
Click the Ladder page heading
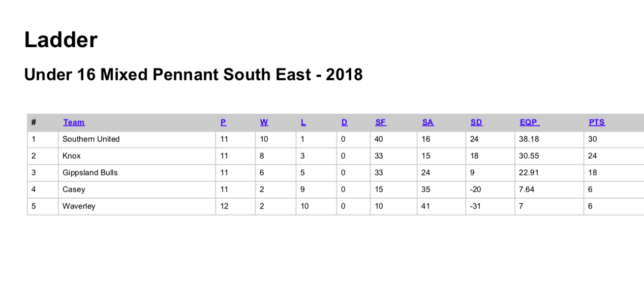click(x=60, y=40)
